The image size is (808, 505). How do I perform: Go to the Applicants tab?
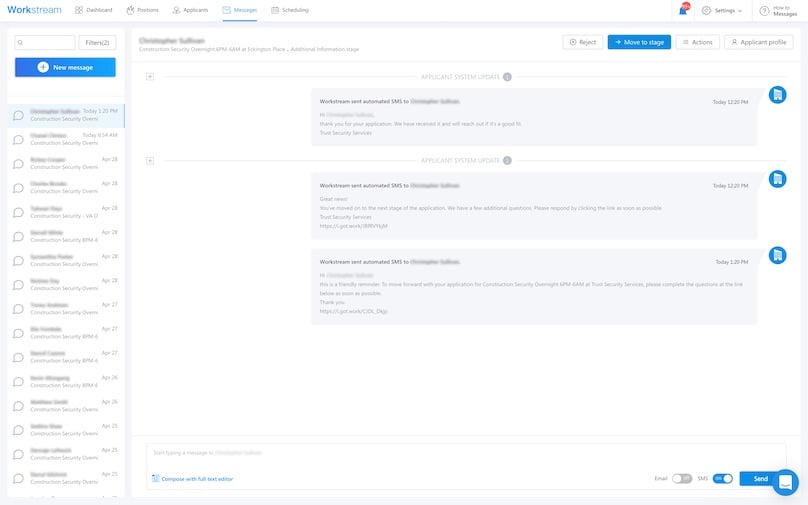pyautogui.click(x=190, y=10)
